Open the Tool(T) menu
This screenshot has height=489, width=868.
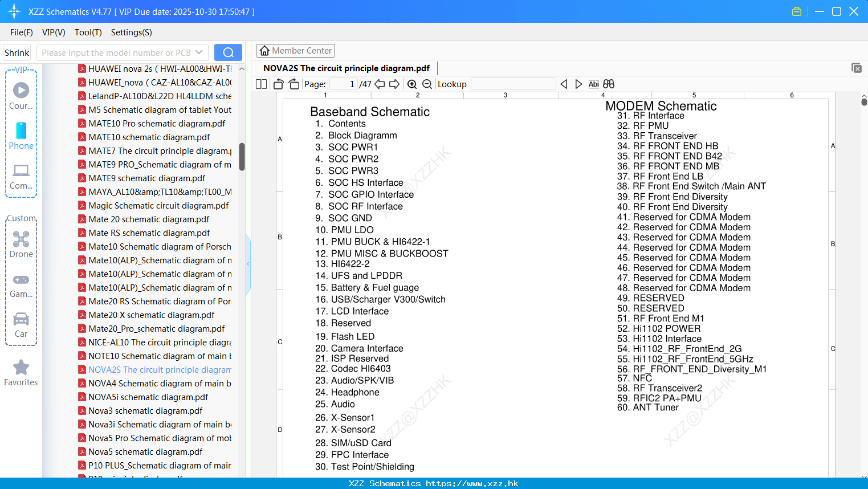88,32
